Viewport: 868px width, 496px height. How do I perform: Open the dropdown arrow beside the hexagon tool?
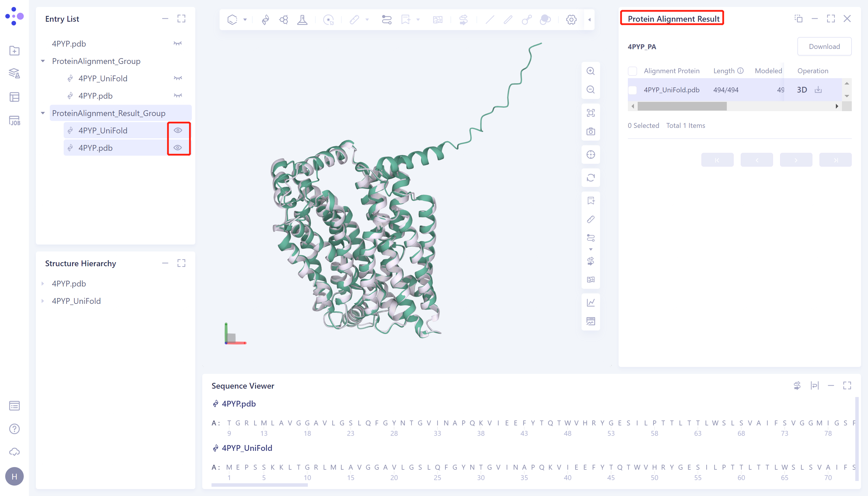coord(245,19)
